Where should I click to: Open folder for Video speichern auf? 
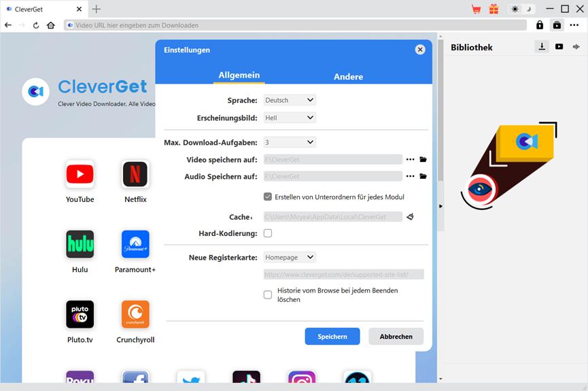[x=423, y=159]
